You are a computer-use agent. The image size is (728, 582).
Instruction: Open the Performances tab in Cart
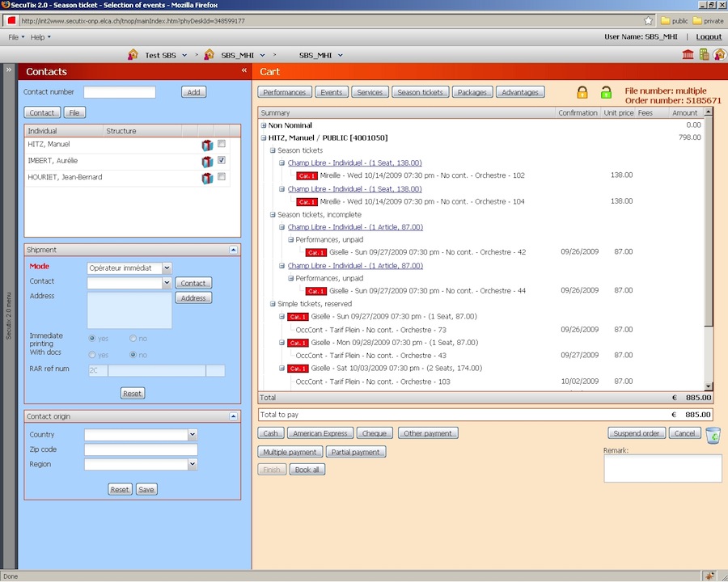[284, 92]
